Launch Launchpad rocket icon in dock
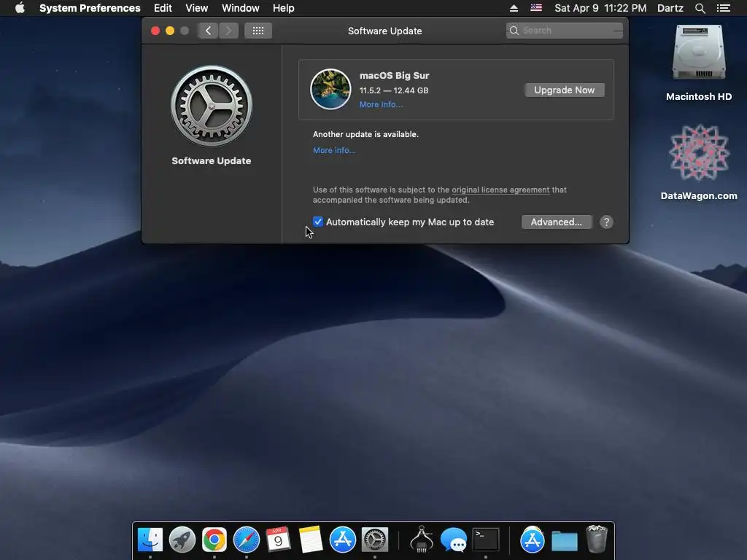Viewport: 747px width, 560px height. point(182,540)
